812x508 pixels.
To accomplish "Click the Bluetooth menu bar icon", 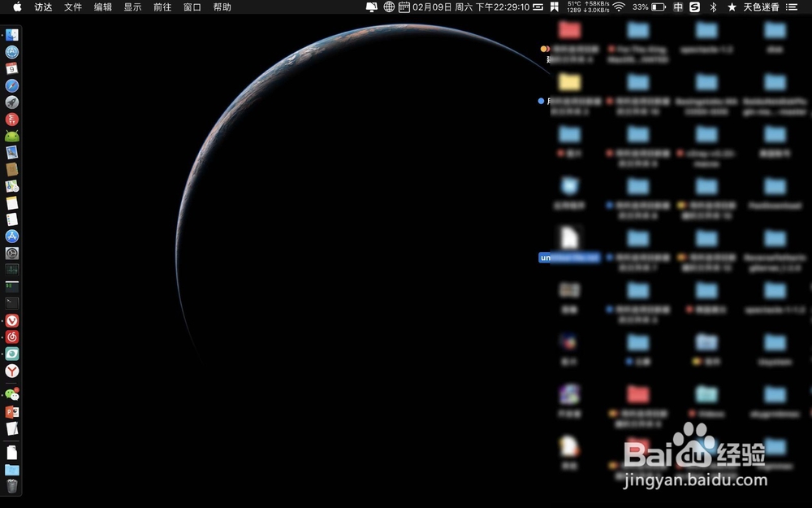I will 713,7.
